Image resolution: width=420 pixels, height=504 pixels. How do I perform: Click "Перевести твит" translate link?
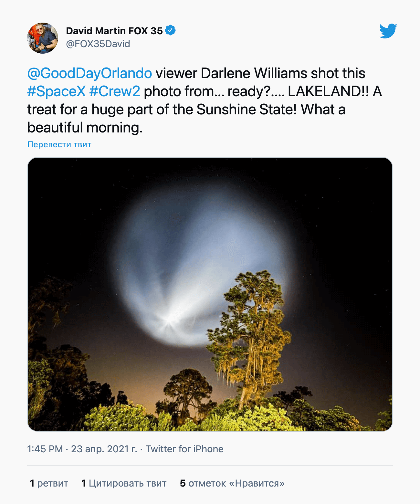click(59, 144)
